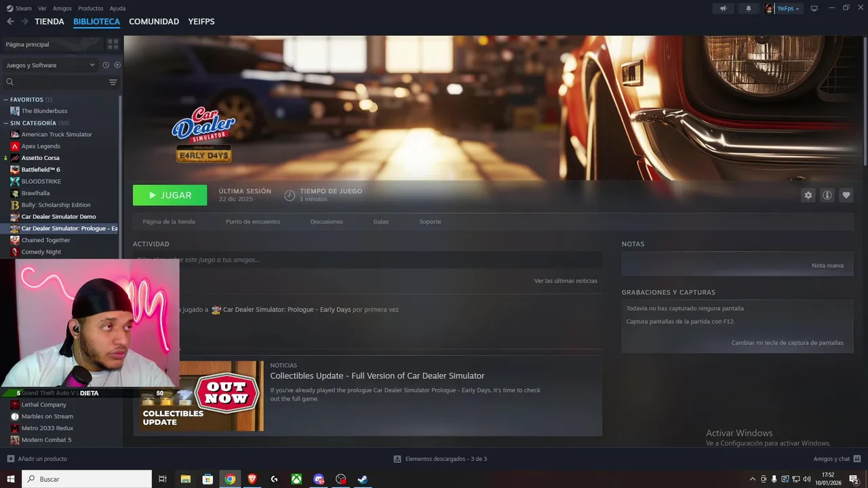868x488 pixels.
Task: Open downloads icon beside Elementos descargados
Action: click(x=397, y=459)
